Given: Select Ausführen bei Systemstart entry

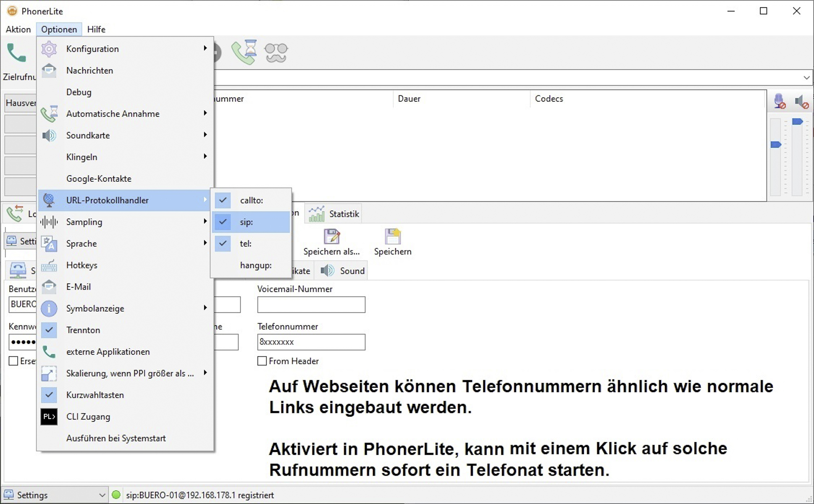Looking at the screenshot, I should pos(125,438).
